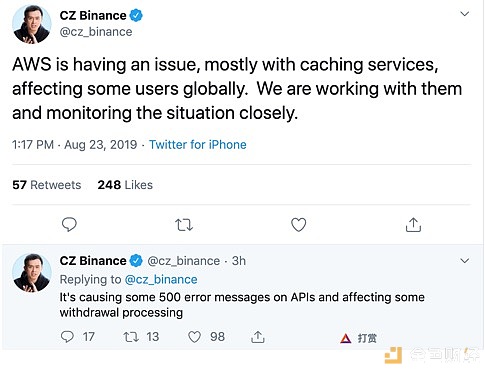Image resolution: width=485 pixels, height=369 pixels.
Task: Expand the main tweet's chevron menu
Action: tap(464, 14)
